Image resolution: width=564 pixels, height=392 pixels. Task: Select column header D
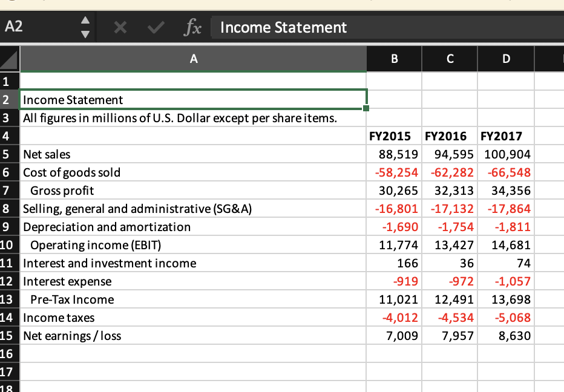506,59
